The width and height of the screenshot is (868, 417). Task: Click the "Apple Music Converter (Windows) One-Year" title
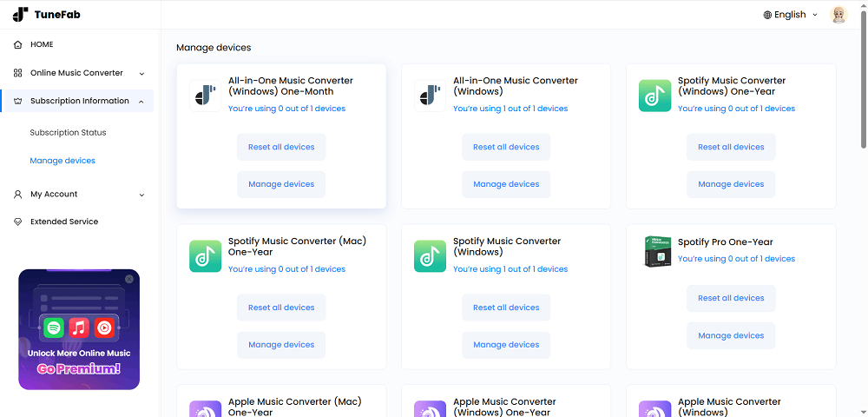point(504,407)
